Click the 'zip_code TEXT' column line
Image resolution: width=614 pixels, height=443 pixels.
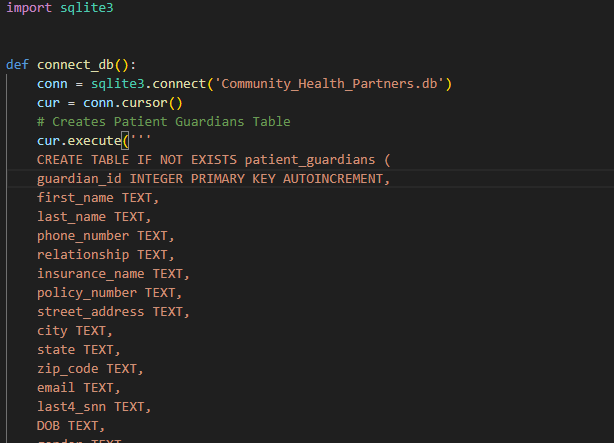coord(90,369)
